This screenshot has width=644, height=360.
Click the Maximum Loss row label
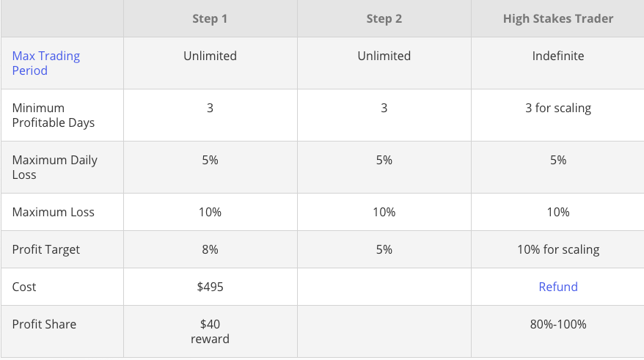[53, 212]
